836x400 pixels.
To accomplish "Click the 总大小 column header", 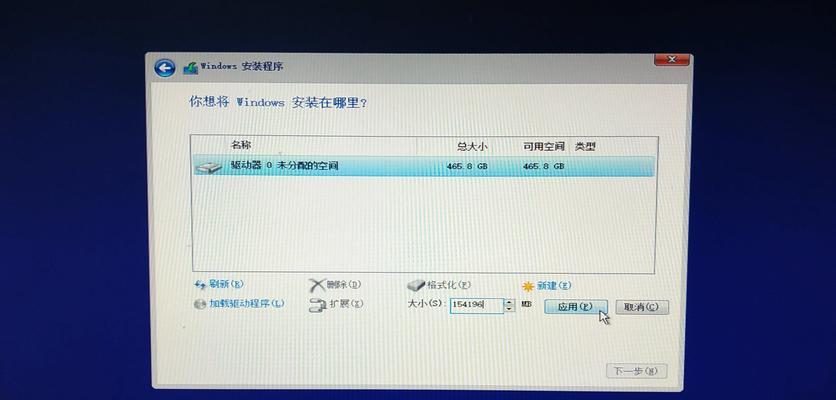I will click(x=472, y=146).
